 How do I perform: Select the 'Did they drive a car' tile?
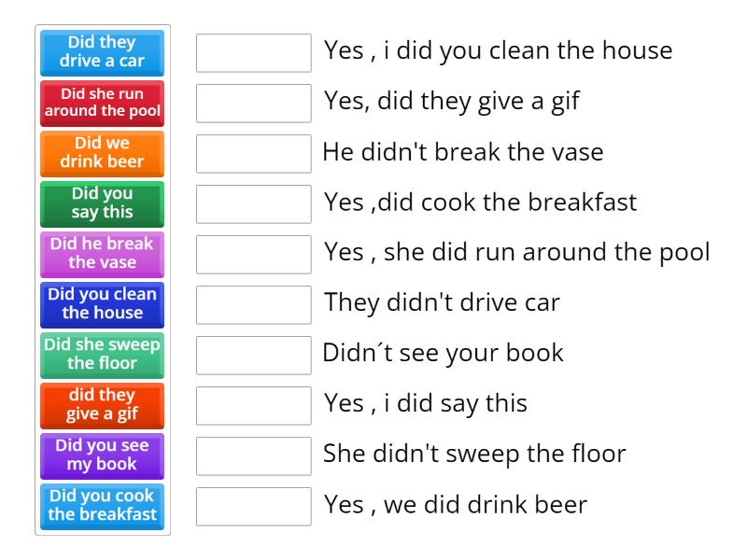tap(102, 53)
